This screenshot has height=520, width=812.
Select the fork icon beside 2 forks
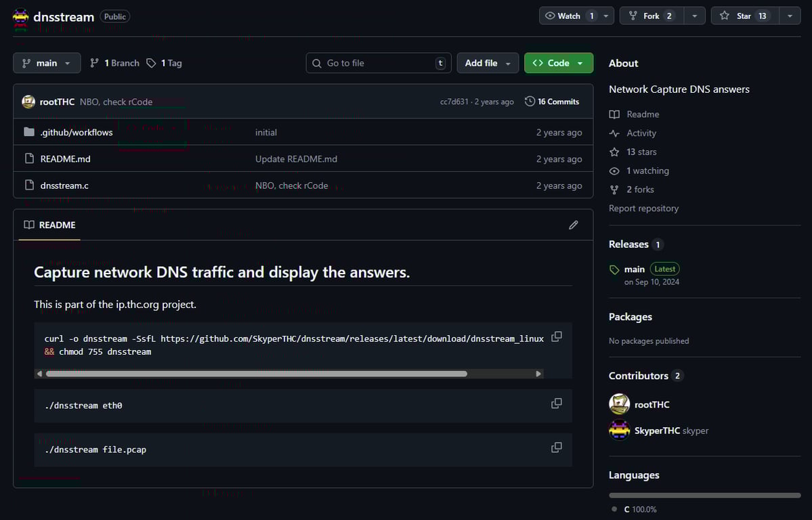[613, 189]
